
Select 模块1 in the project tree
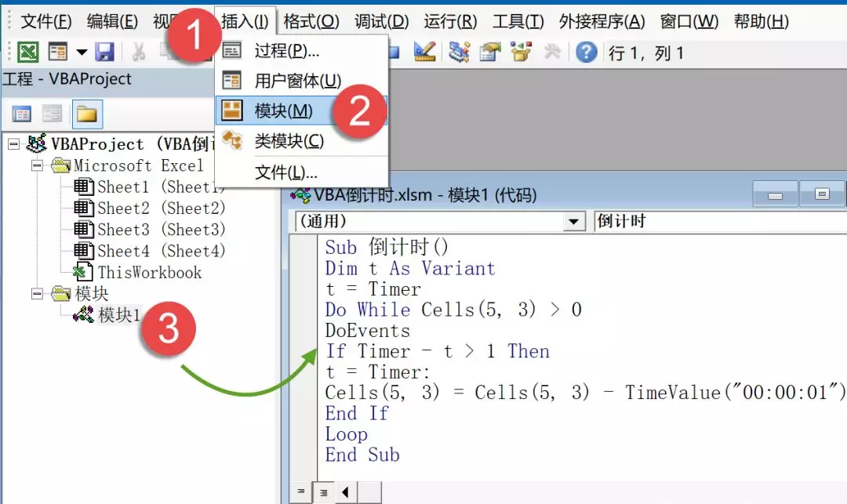(x=118, y=315)
